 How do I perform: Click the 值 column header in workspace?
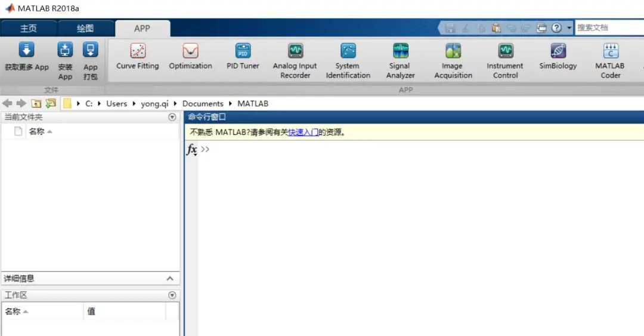tap(125, 312)
